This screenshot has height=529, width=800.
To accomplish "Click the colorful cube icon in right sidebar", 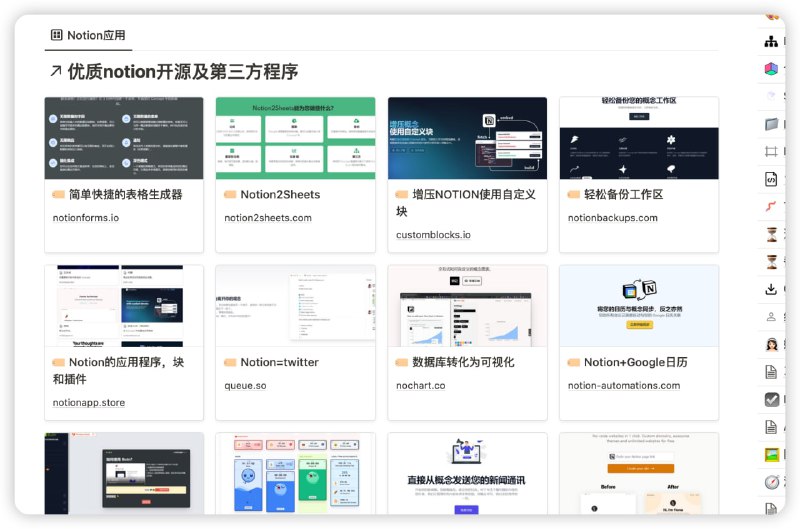I will pyautogui.click(x=771, y=69).
